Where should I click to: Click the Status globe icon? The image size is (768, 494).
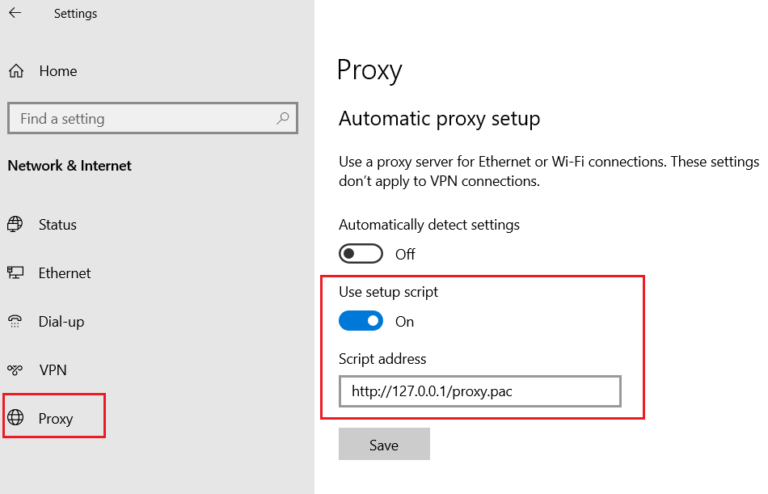click(x=15, y=224)
